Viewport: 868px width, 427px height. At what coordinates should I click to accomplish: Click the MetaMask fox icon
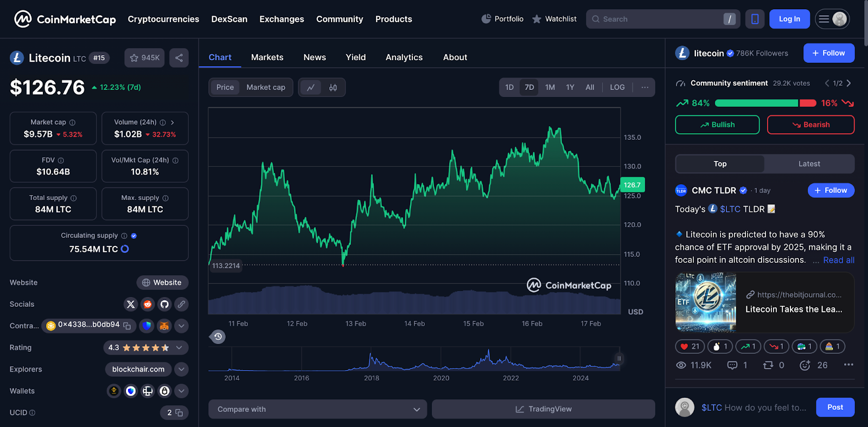(164, 326)
